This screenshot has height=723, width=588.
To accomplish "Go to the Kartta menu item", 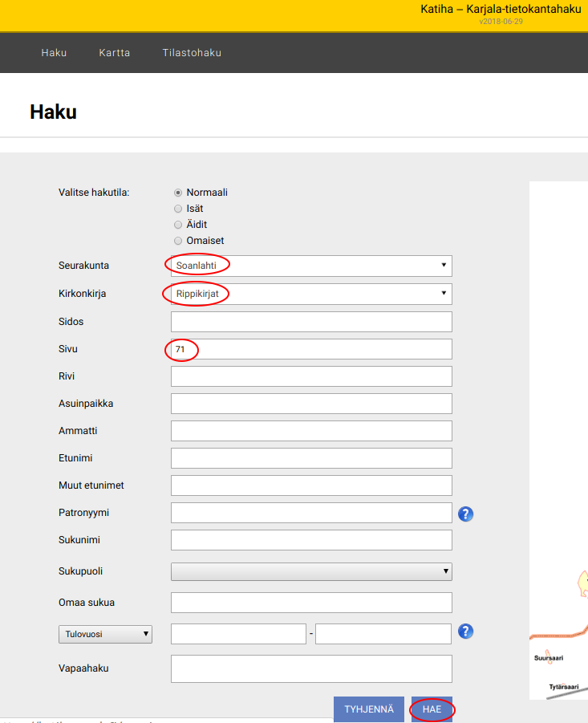I will click(115, 53).
